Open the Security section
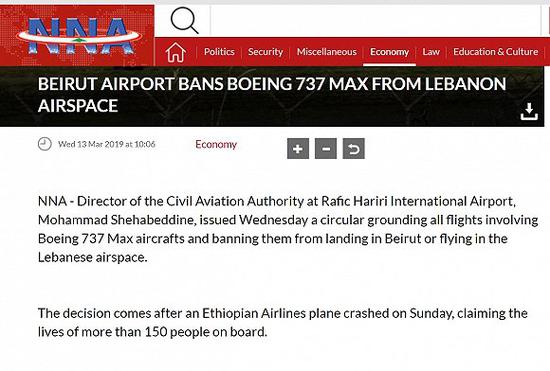Image resolution: width=550 pixels, height=371 pixels. (x=265, y=52)
